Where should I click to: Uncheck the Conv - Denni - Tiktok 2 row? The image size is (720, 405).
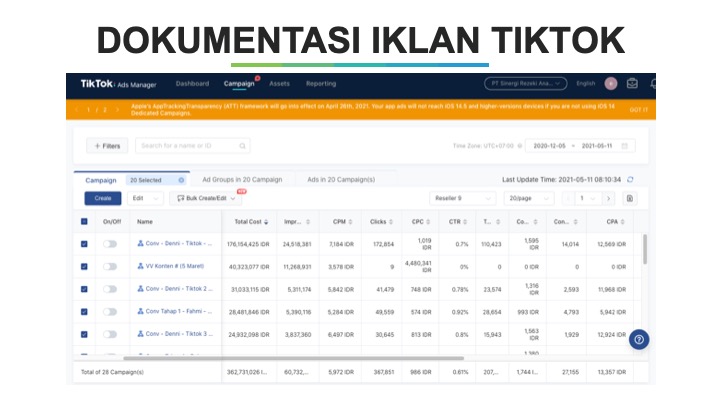pos(84,289)
